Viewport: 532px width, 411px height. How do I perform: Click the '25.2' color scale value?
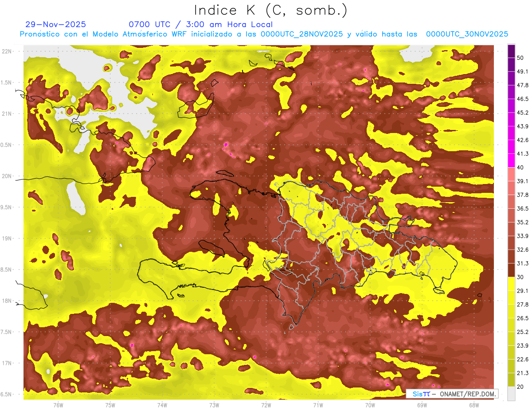[x=523, y=332]
